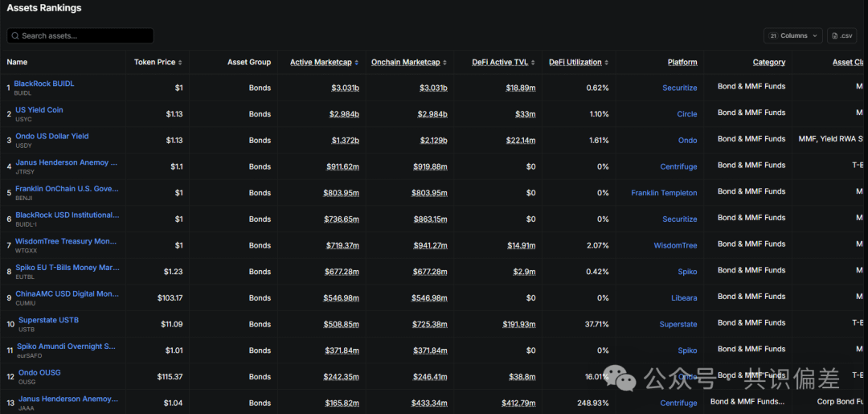This screenshot has height=414, width=868.
Task: Open the Franklin Templeton platform link
Action: tap(665, 193)
